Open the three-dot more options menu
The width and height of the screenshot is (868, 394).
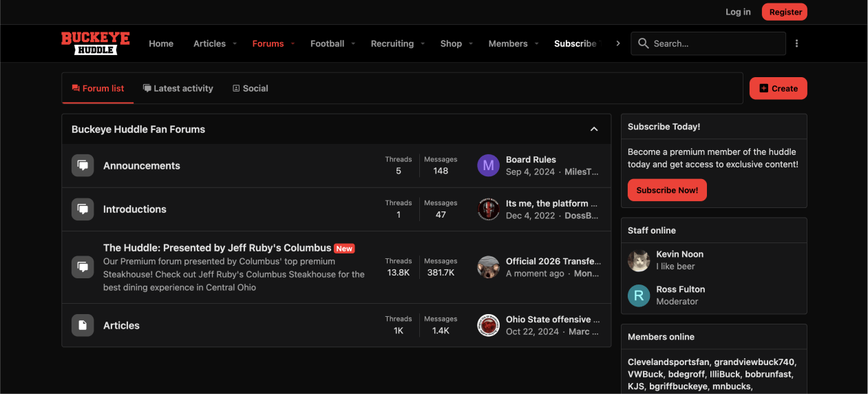coord(796,43)
